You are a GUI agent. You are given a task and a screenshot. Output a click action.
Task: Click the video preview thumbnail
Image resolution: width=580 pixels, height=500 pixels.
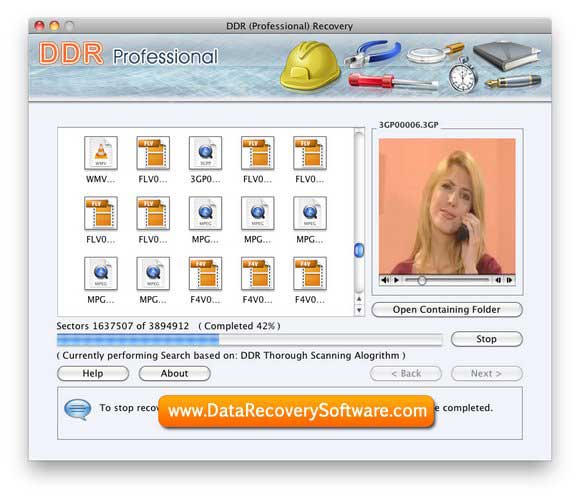[x=447, y=206]
